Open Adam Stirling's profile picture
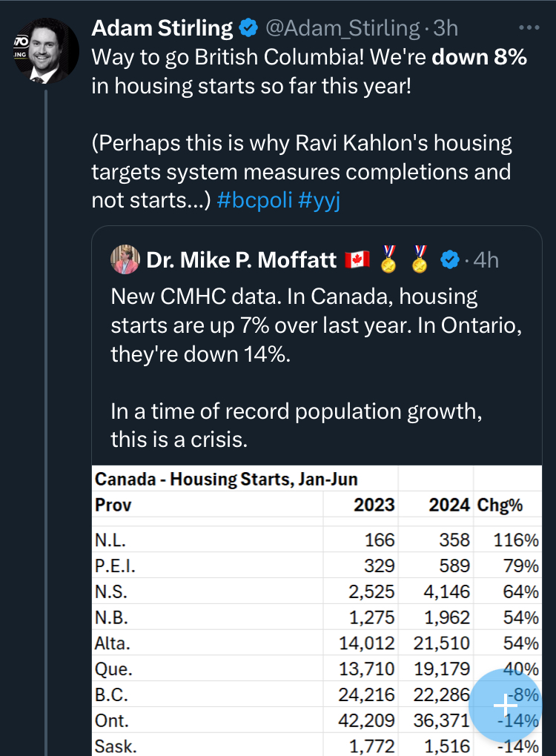Image resolution: width=556 pixels, height=756 pixels. click(45, 50)
